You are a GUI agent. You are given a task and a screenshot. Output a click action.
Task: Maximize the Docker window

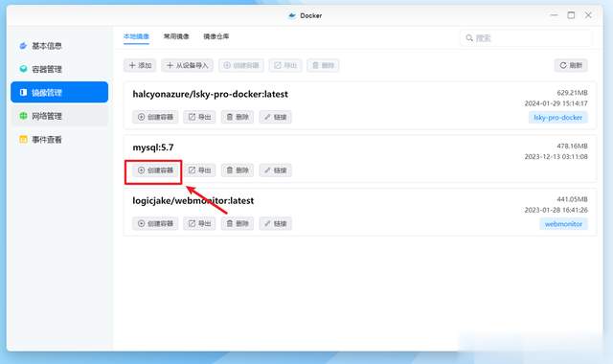pos(571,15)
